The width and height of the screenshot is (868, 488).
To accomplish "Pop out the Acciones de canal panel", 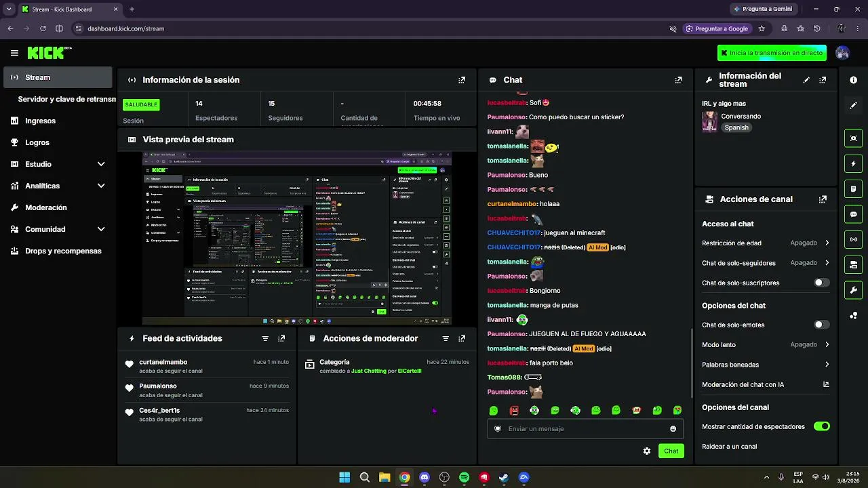I will coord(823,199).
